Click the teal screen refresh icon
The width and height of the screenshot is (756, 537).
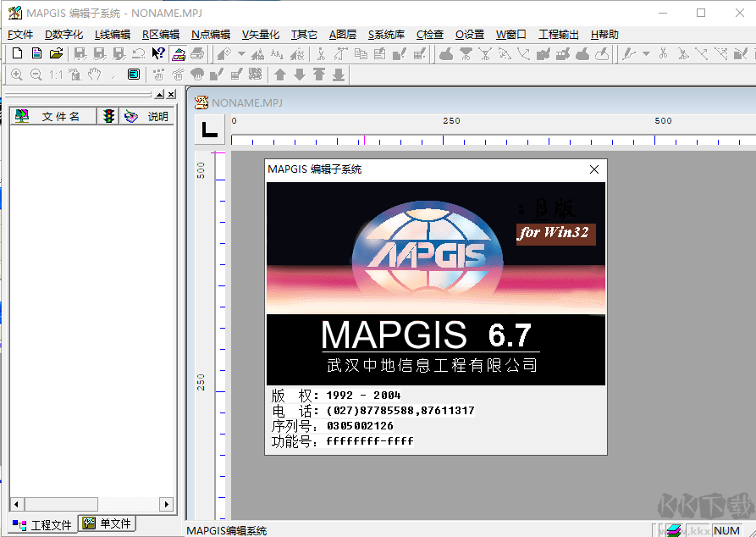click(x=133, y=75)
